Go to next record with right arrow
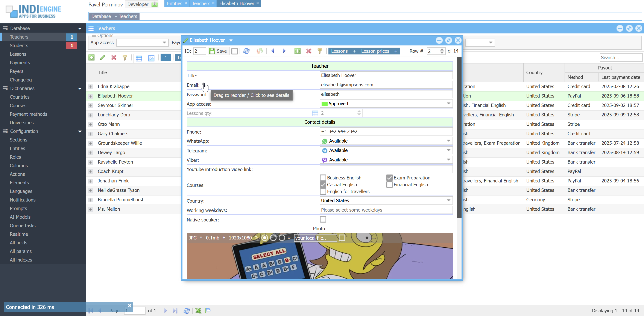Screen dimensions: 644x316 point(284,51)
